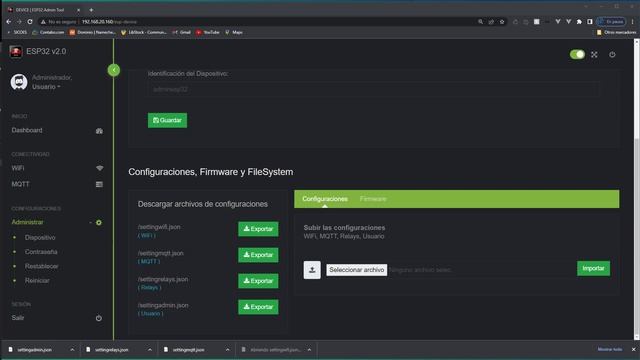This screenshot has height=360, width=640.
Task: Click the 'En pausa' profile button
Action: (x=611, y=22)
